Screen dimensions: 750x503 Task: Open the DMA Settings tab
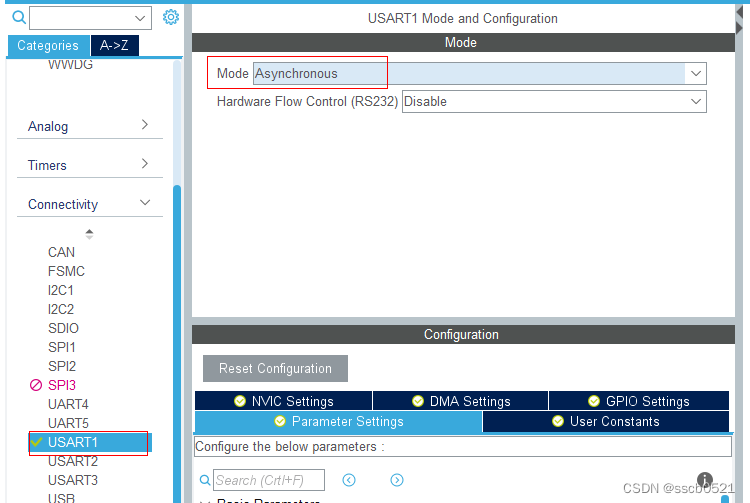(461, 401)
